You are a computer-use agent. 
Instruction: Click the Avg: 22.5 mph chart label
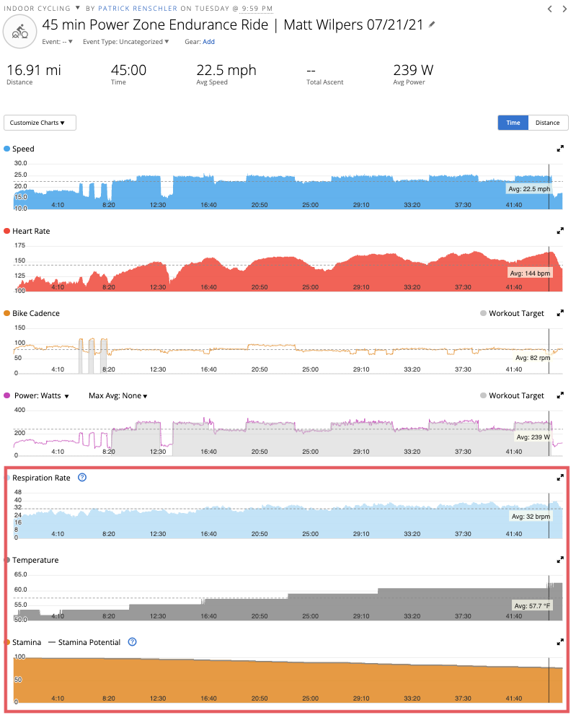point(529,189)
